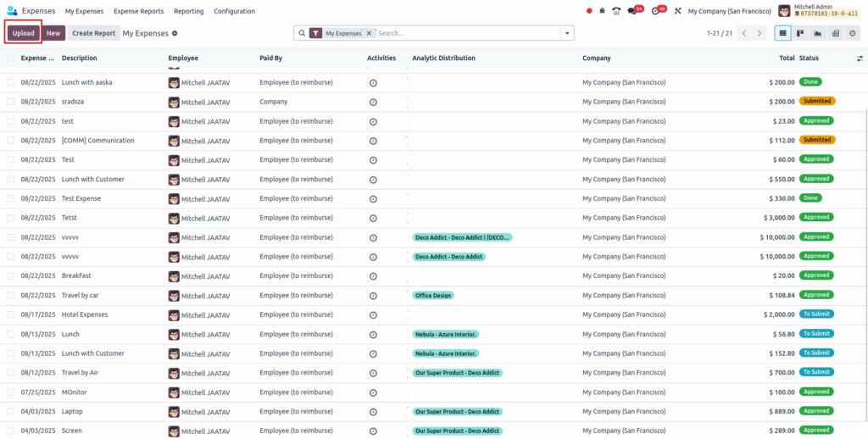Open the Pivot table view
Image resolution: width=868 pixels, height=439 pixels.
[x=835, y=33]
